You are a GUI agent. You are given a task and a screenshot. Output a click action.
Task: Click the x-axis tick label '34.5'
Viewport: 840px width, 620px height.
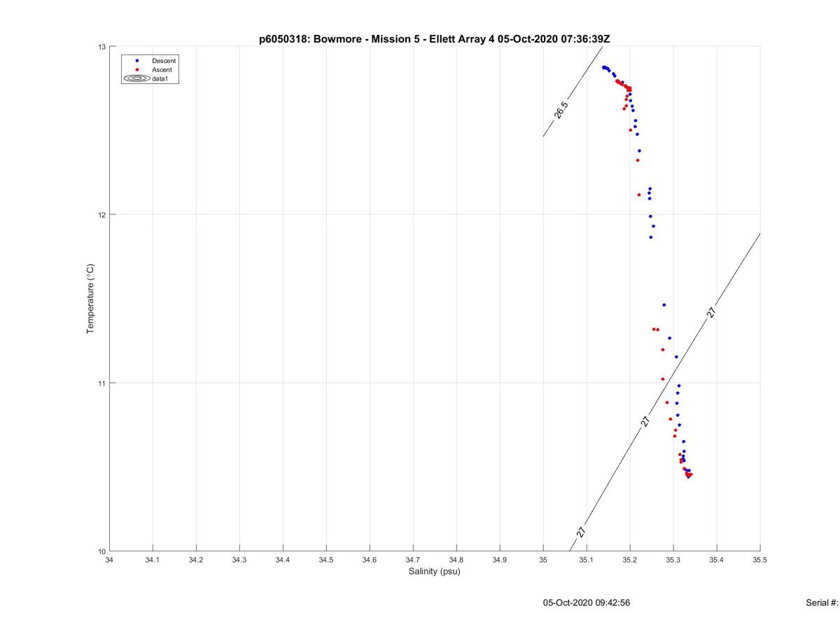tap(326, 560)
